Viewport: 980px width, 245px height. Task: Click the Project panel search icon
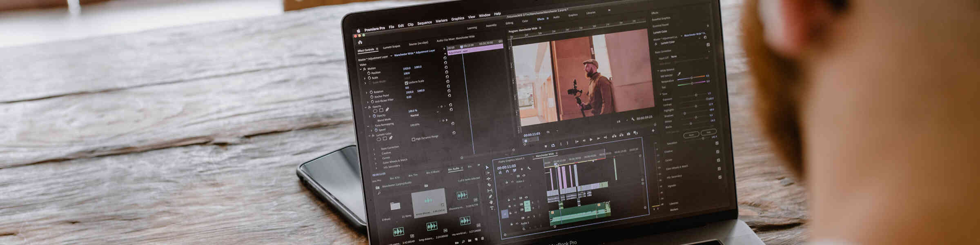point(379,193)
